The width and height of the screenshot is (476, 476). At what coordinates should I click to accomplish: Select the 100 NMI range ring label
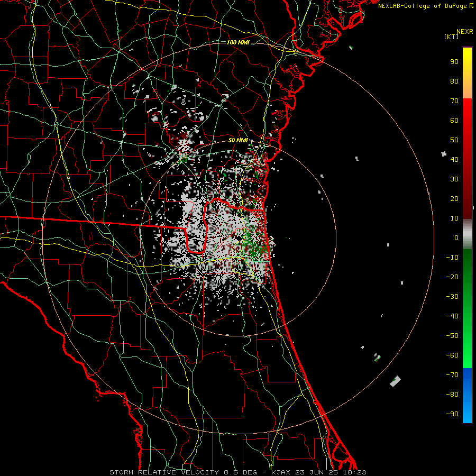237,42
